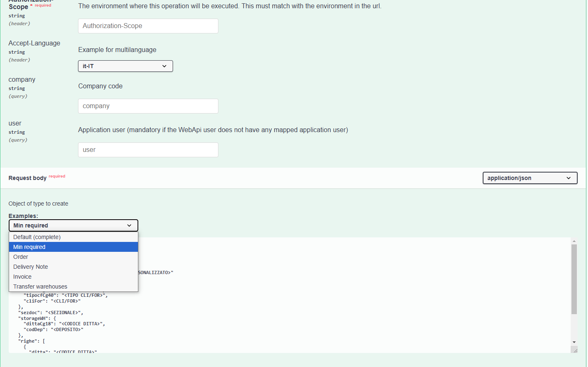Viewport: 588px width, 367px height.
Task: Click the textarea scrollbar up arrow
Action: pyautogui.click(x=574, y=241)
